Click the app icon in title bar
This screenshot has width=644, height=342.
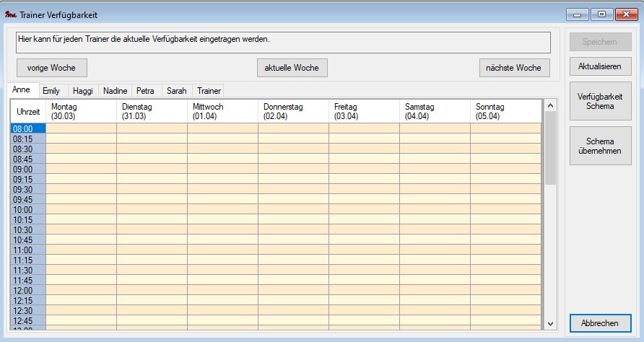[11, 14]
